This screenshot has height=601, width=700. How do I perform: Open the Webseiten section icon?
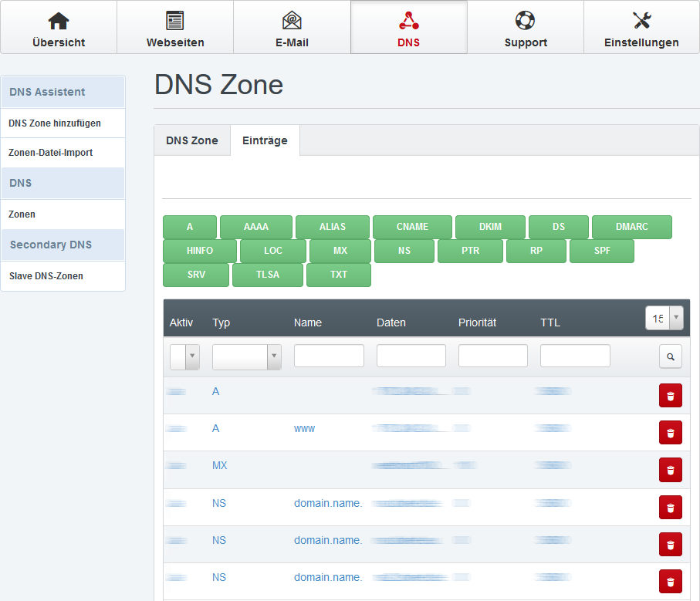click(175, 21)
